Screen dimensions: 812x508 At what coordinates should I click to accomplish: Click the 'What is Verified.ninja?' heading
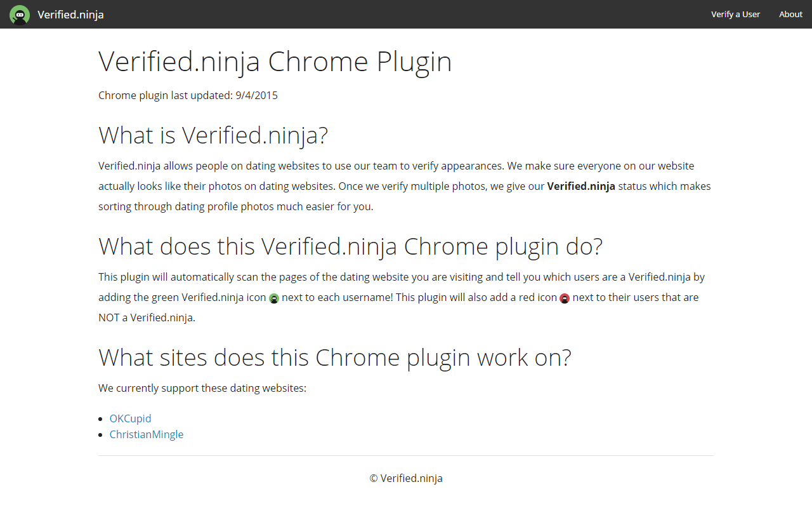click(213, 135)
